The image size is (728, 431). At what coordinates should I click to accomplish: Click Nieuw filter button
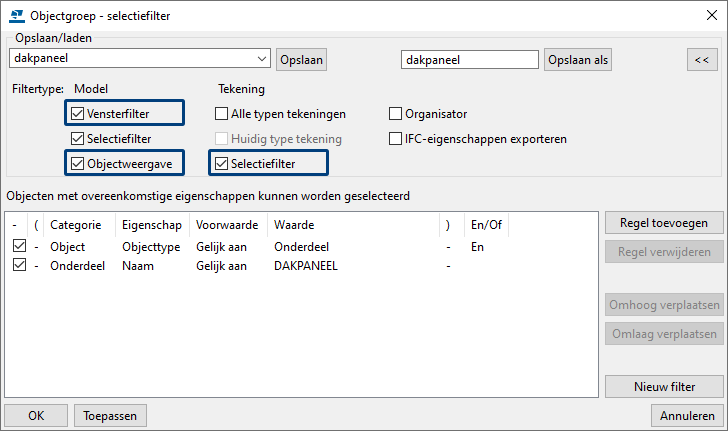click(x=664, y=386)
